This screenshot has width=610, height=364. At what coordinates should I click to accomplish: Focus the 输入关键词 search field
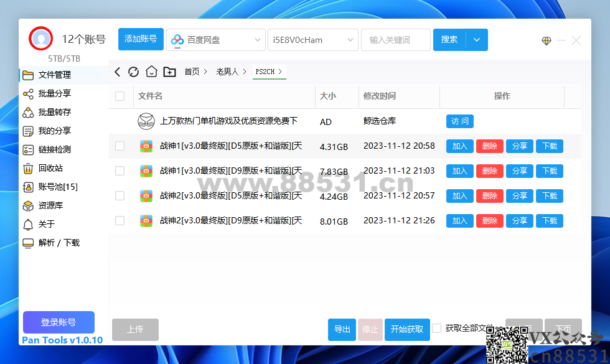pyautogui.click(x=396, y=40)
